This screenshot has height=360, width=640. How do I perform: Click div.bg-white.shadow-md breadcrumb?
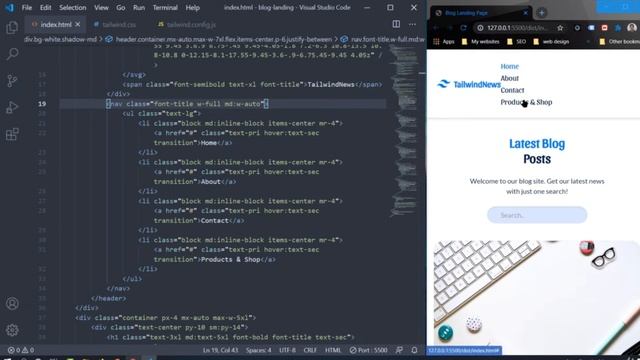click(x=60, y=39)
